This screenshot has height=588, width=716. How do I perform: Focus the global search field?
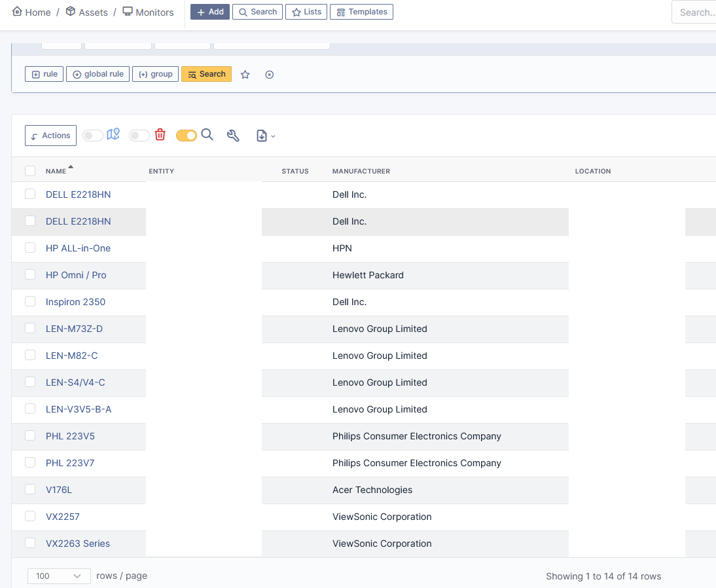pyautogui.click(x=694, y=12)
